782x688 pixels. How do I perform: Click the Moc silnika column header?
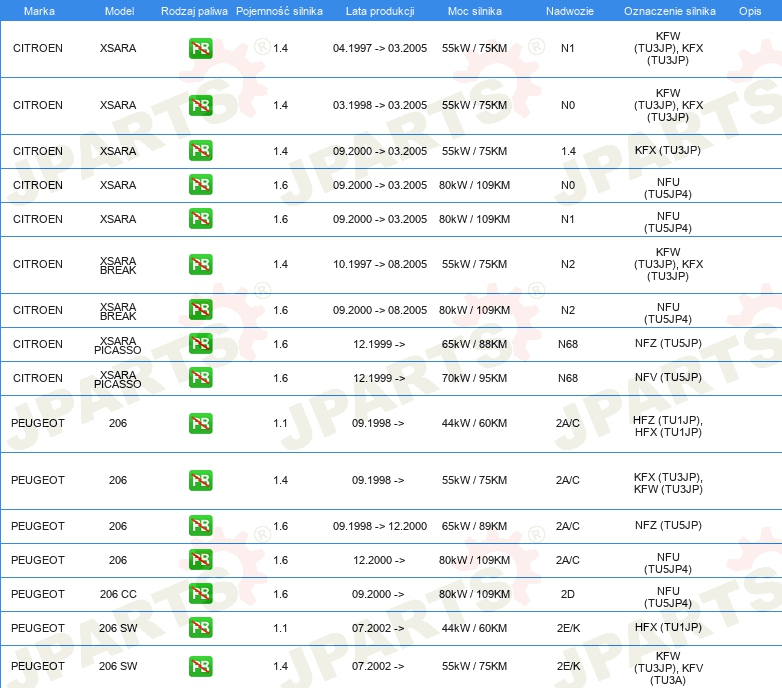click(475, 10)
